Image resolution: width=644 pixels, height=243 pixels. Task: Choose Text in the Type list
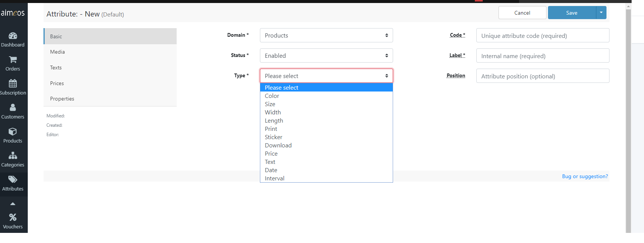pyautogui.click(x=326, y=162)
